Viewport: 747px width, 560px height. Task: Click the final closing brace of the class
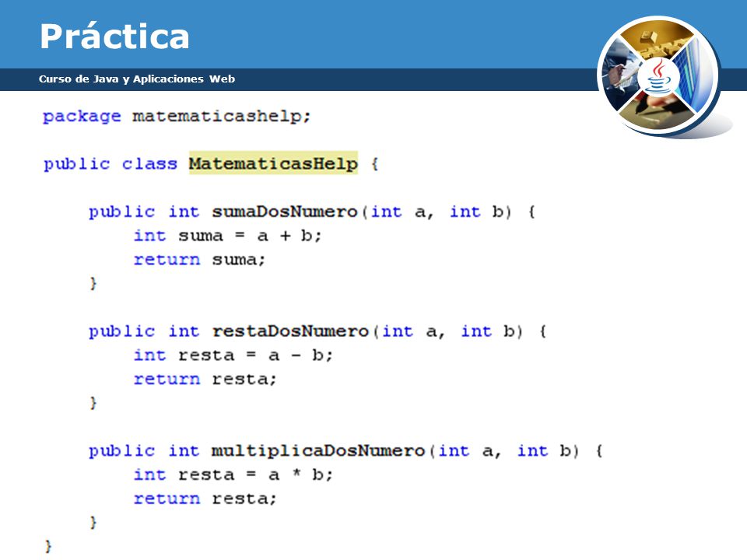click(48, 546)
